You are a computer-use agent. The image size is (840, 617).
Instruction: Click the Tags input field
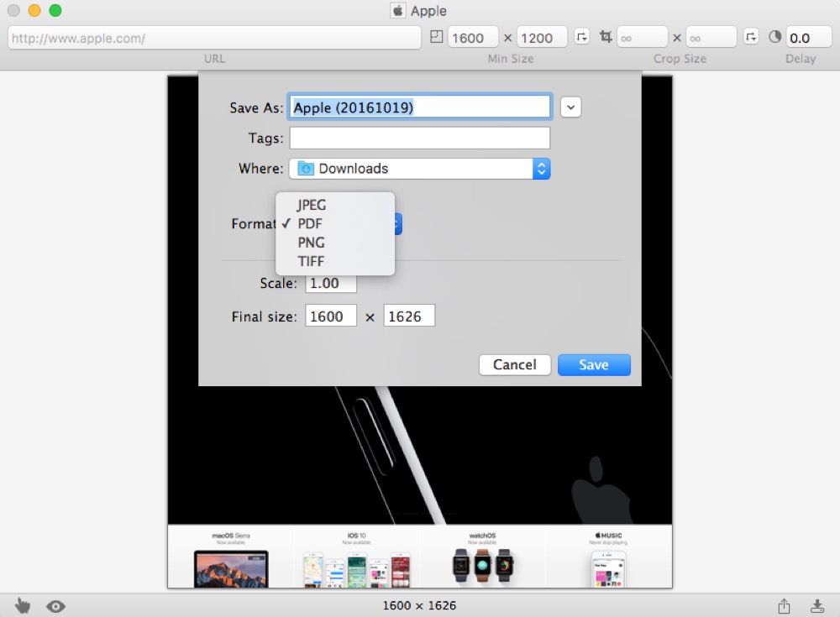point(419,139)
